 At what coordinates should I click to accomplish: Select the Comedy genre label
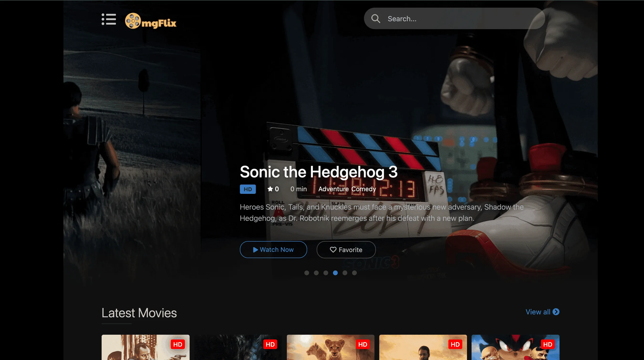(364, 189)
